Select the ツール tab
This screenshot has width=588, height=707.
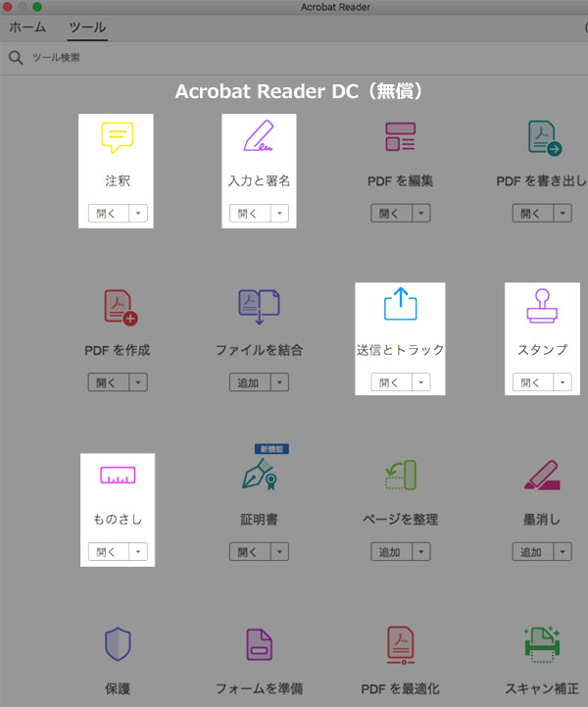tap(87, 27)
